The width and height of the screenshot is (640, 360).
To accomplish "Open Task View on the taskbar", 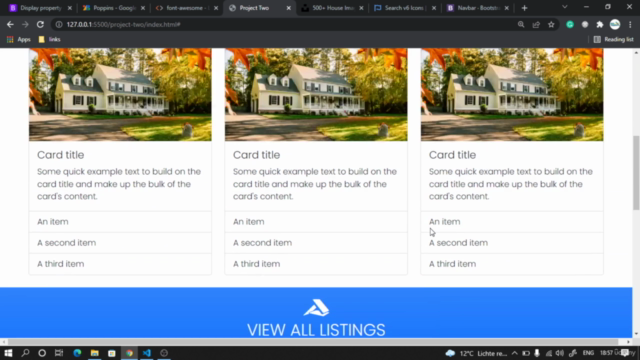I will (x=59, y=353).
